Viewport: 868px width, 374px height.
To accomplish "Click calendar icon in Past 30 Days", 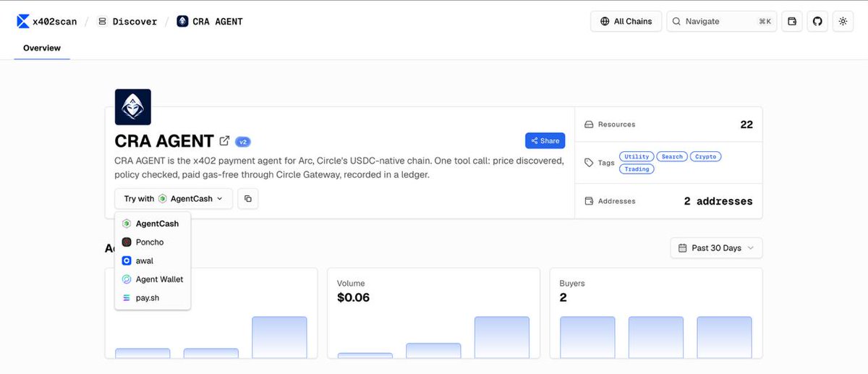I will pyautogui.click(x=682, y=248).
